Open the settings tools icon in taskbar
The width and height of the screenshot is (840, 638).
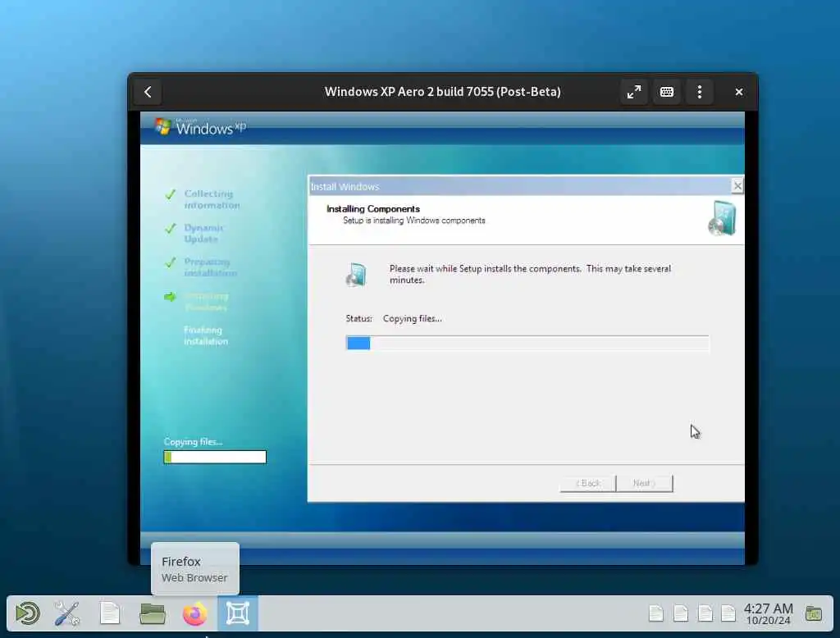pos(67,613)
